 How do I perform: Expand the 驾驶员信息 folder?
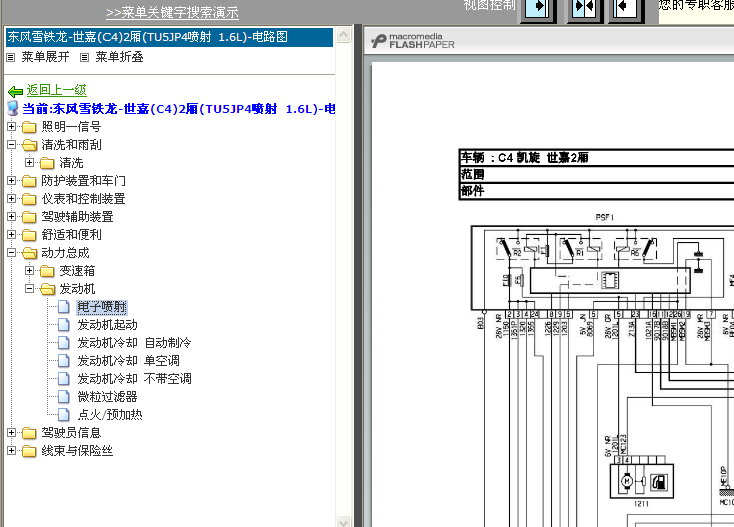point(12,433)
